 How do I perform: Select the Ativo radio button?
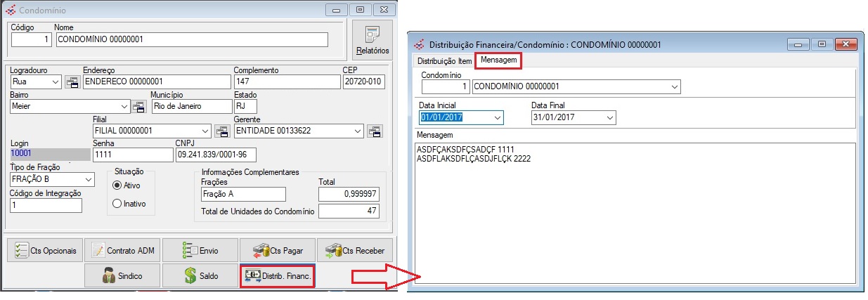tap(117, 185)
